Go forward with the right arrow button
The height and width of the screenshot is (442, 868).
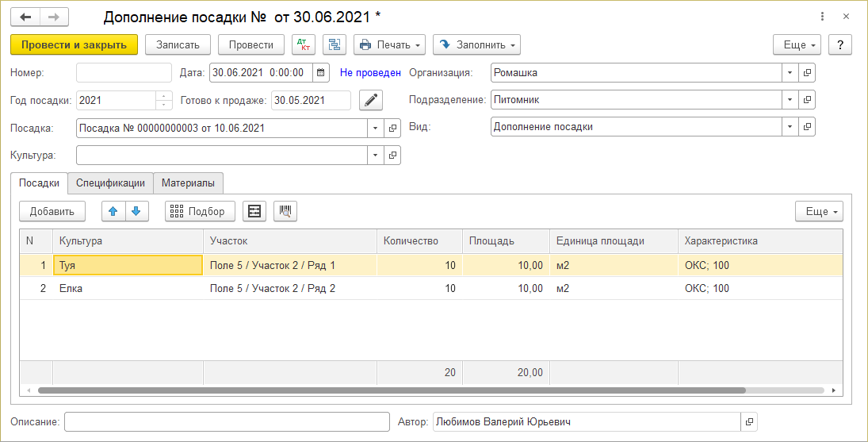click(54, 17)
